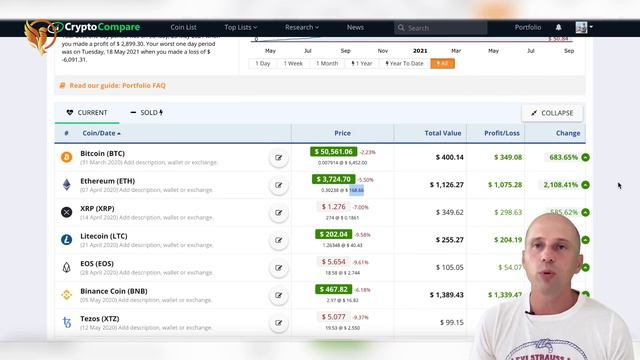Image resolution: width=640 pixels, height=360 pixels.
Task: Select the 1 Day chart range
Action: pyautogui.click(x=263, y=64)
